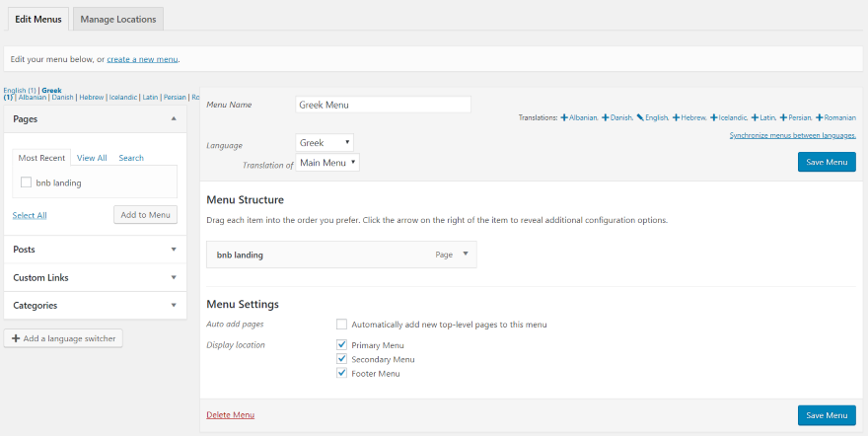Click the Delete Menu link

pos(230,415)
